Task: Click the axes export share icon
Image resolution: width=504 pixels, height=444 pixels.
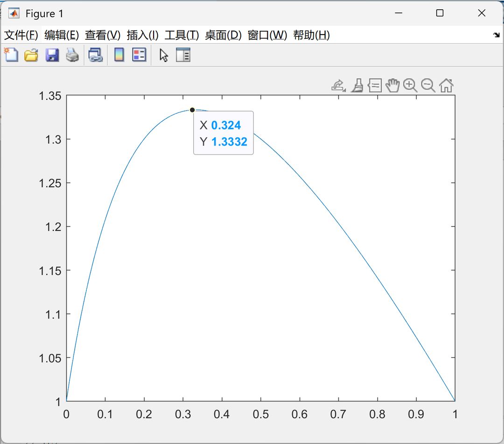Action: [338, 86]
